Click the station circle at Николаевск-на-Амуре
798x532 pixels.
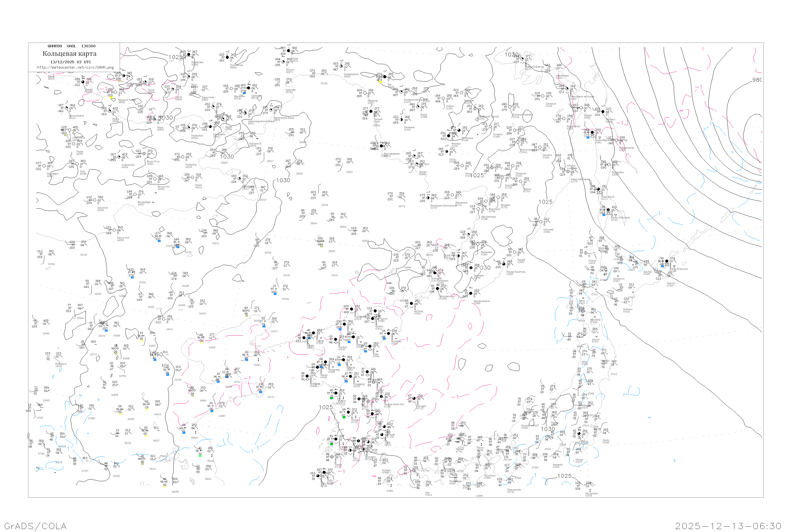[567, 89]
